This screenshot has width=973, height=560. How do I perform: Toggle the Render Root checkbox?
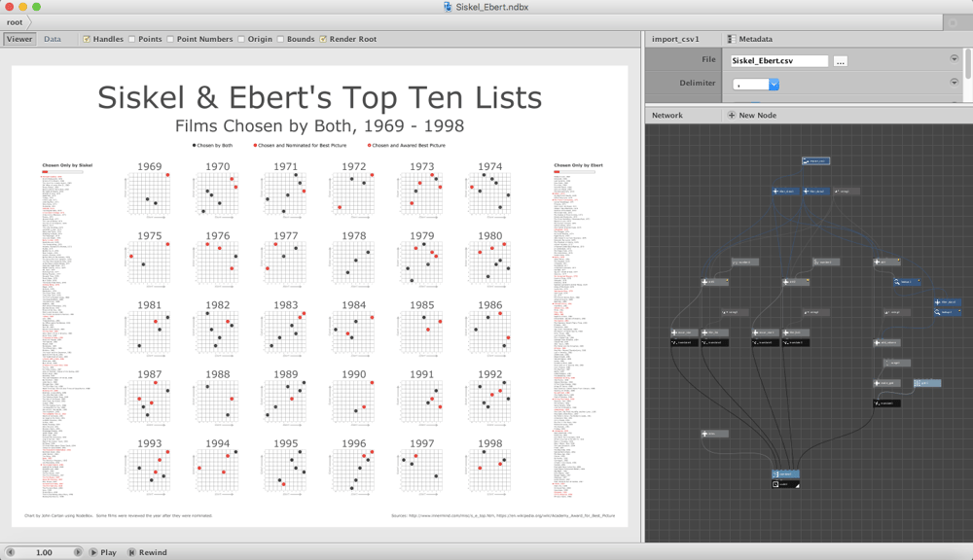[x=323, y=39]
